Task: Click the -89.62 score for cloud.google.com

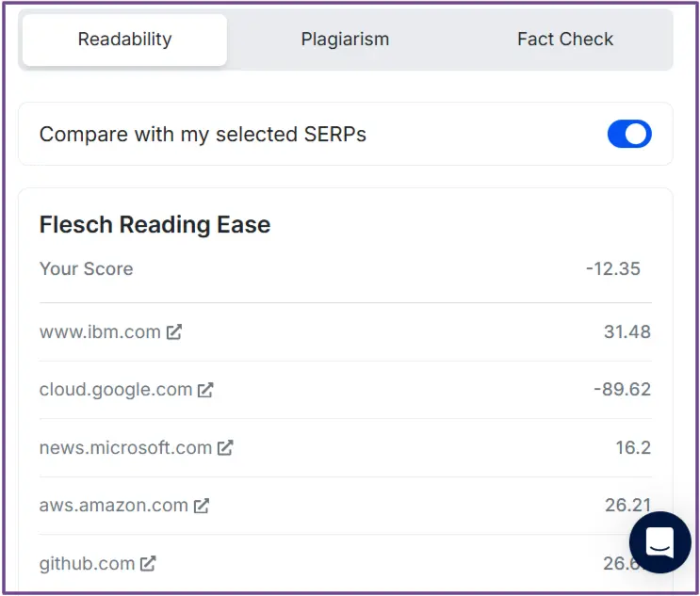Action: (622, 390)
